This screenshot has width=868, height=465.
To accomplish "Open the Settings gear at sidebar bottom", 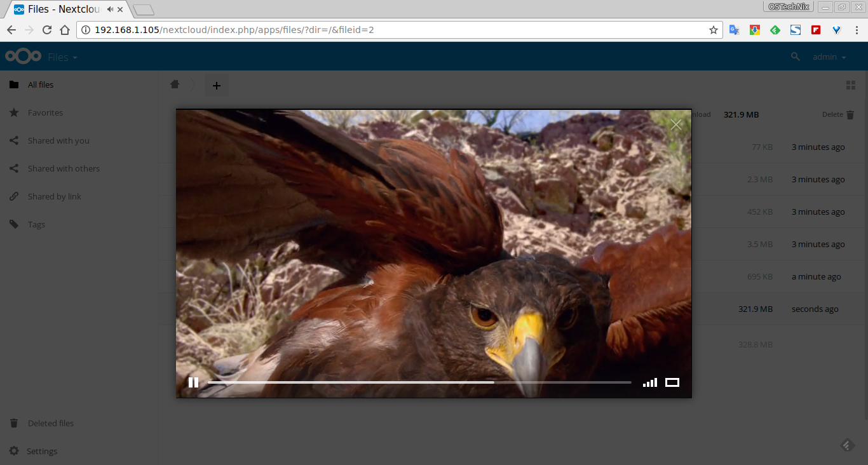I will (41, 451).
